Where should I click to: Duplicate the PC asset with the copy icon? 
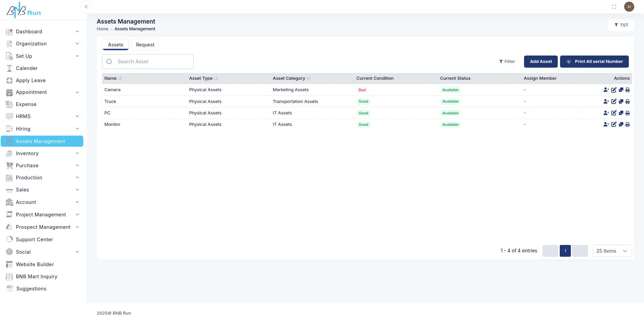point(621,113)
